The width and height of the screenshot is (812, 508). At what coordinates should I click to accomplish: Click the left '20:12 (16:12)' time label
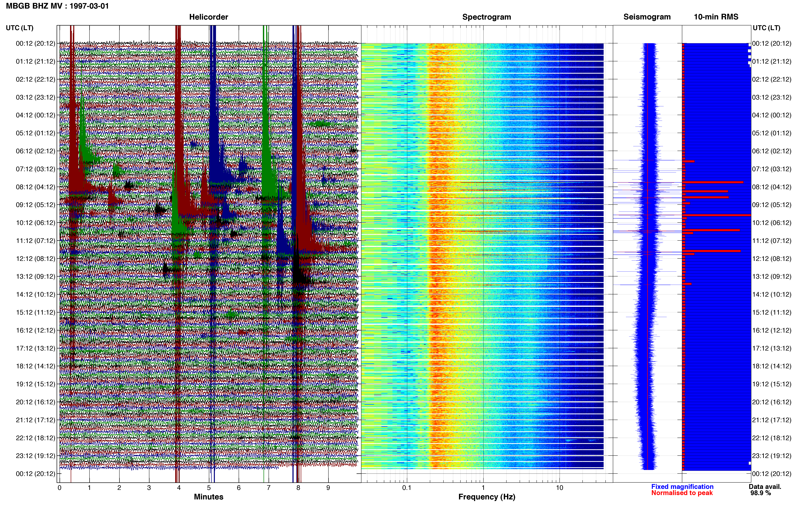[x=36, y=402]
